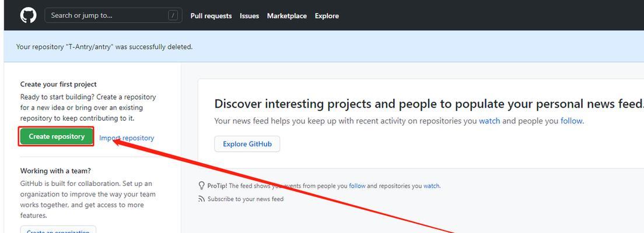Click the Explore GitHub button

[247, 144]
